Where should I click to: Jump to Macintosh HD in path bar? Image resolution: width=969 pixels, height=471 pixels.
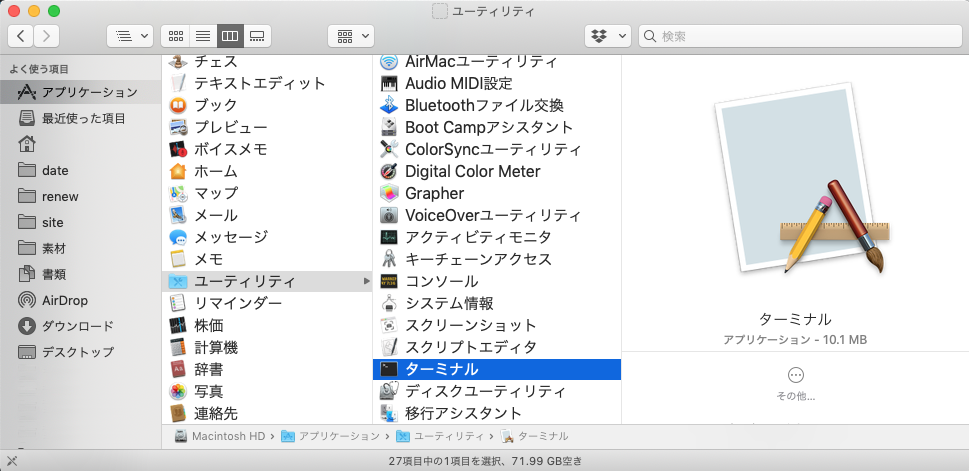220,436
